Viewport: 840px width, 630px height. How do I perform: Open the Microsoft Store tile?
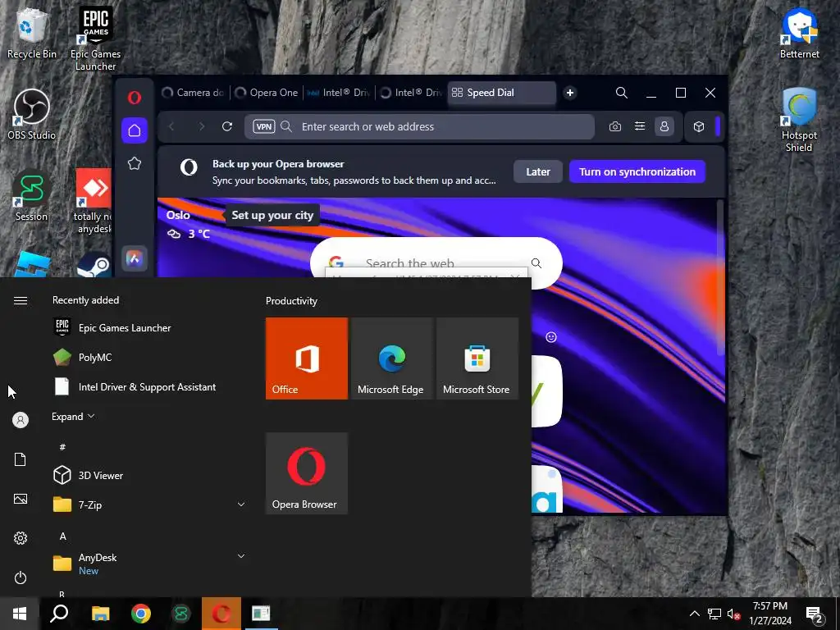477,358
